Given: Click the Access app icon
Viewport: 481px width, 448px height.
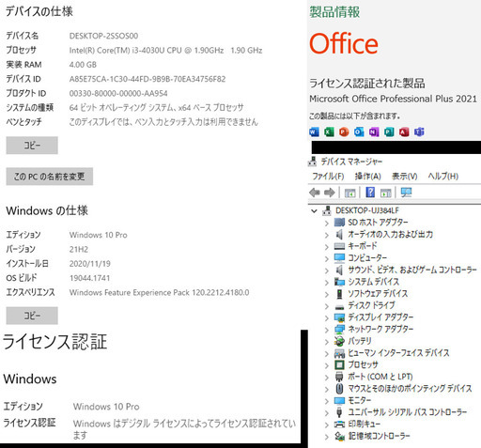Looking at the screenshot, I should tap(404, 132).
